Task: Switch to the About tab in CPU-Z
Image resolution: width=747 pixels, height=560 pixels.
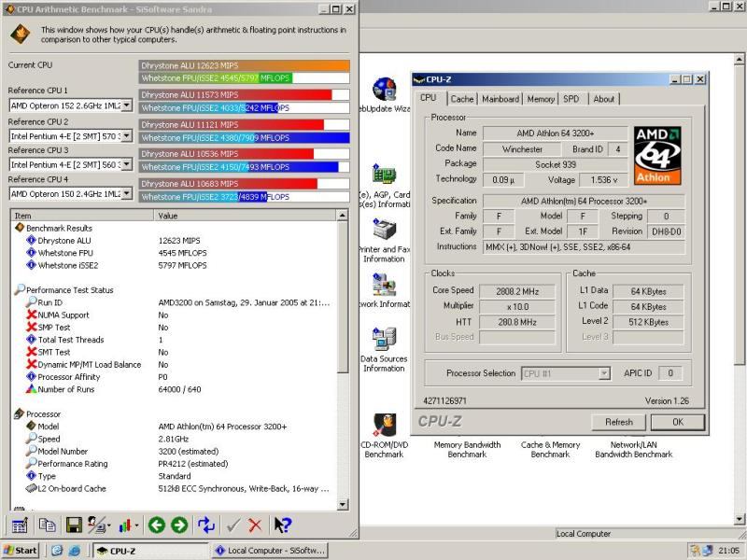Action: tap(603, 99)
